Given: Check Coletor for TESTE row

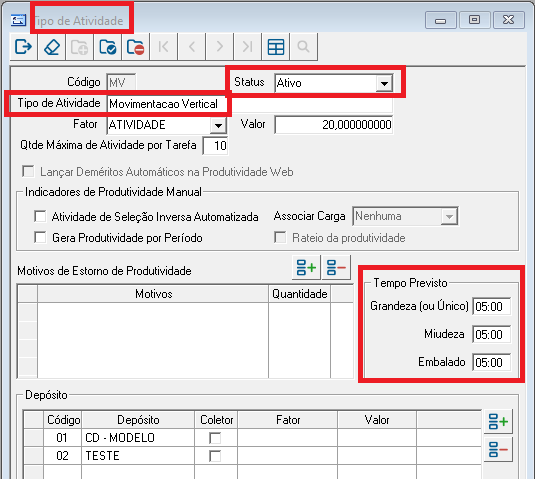Looking at the screenshot, I should [215, 456].
